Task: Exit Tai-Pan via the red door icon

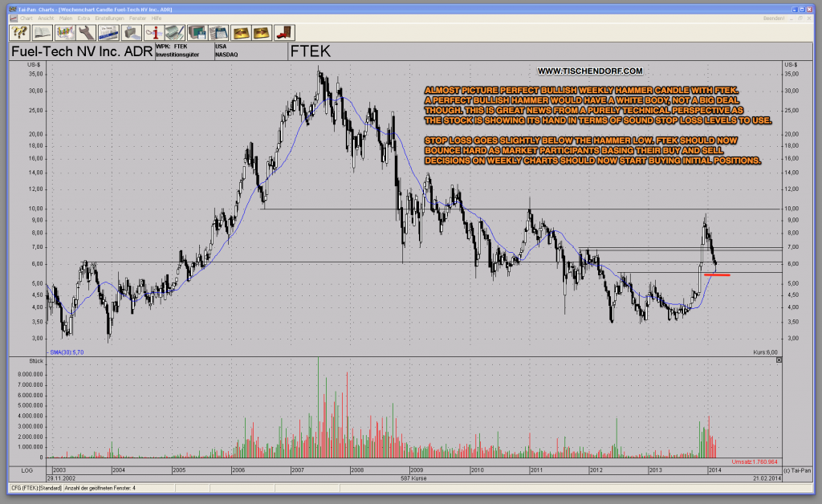Action: point(283,32)
